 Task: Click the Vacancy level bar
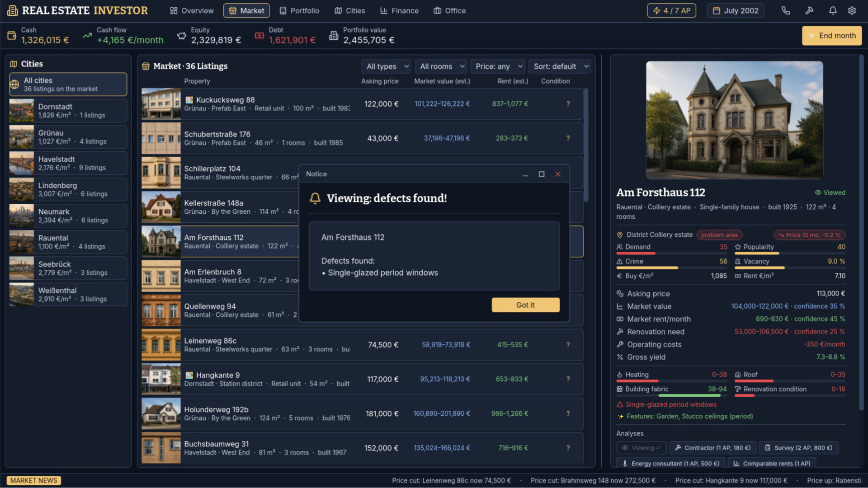(x=790, y=268)
